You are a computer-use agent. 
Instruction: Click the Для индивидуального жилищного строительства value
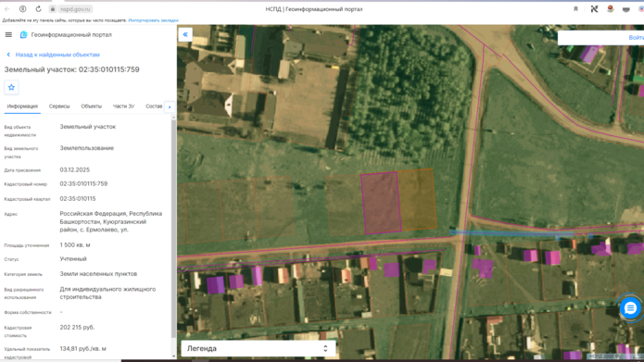click(107, 293)
